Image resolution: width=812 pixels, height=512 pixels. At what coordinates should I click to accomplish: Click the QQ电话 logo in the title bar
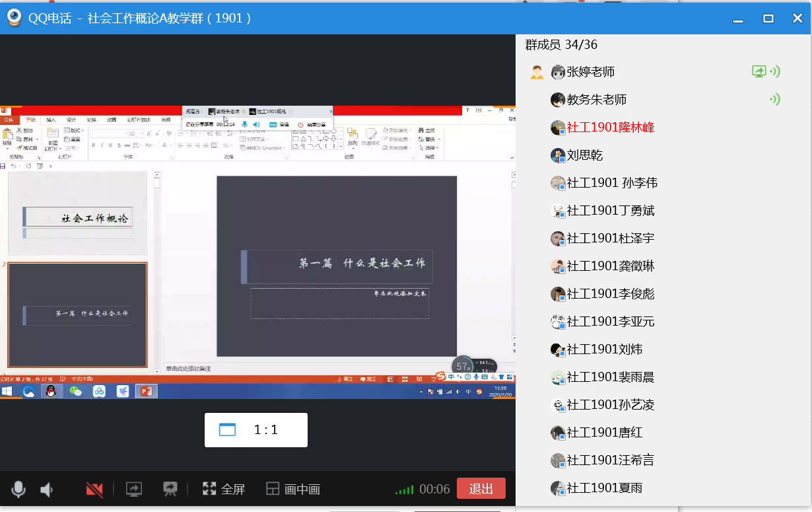tap(14, 18)
